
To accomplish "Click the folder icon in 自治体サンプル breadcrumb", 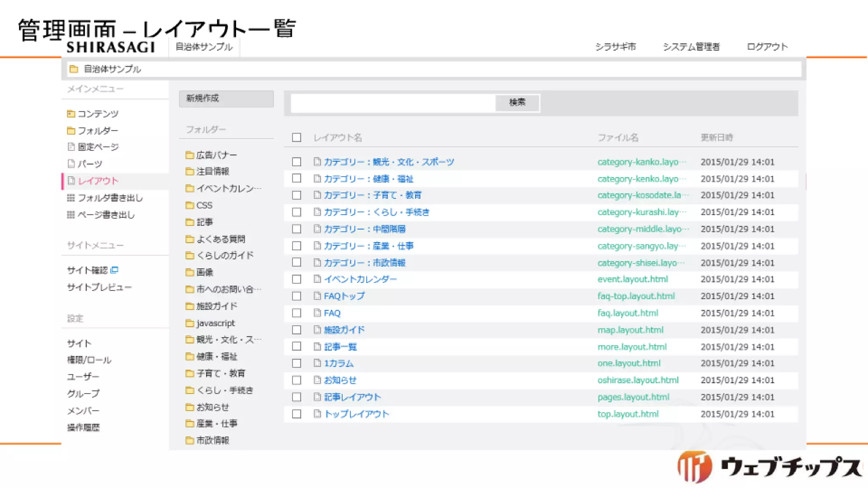I will coord(74,69).
